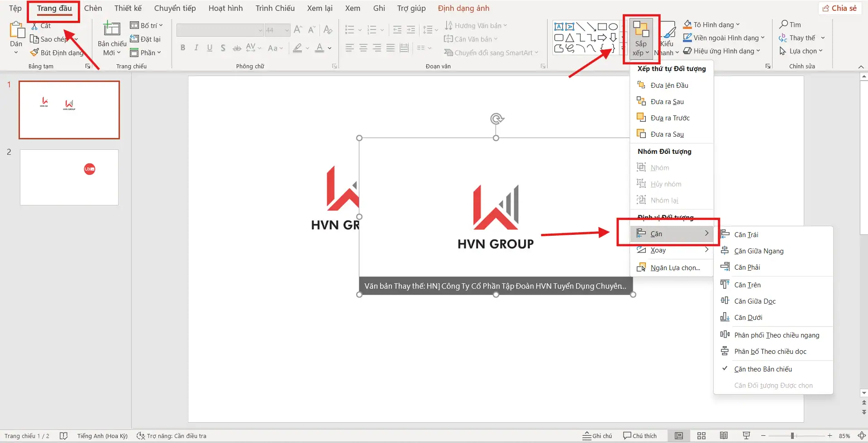Switch to Slide Sorter view in status bar
The image size is (868, 443).
coord(701,435)
